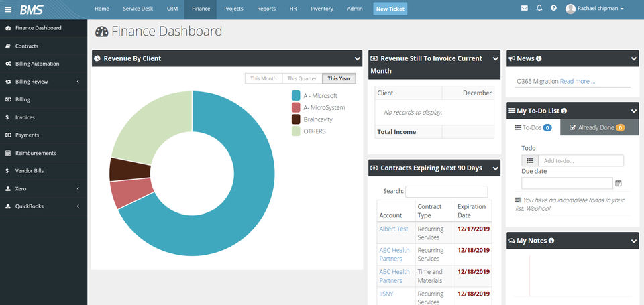Open the Home menu

click(x=102, y=9)
